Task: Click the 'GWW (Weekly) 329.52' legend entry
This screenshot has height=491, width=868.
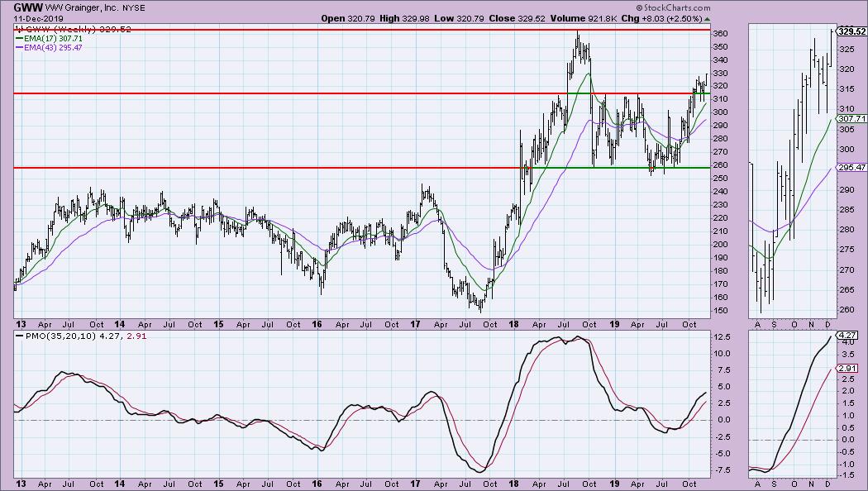Action: pos(73,29)
